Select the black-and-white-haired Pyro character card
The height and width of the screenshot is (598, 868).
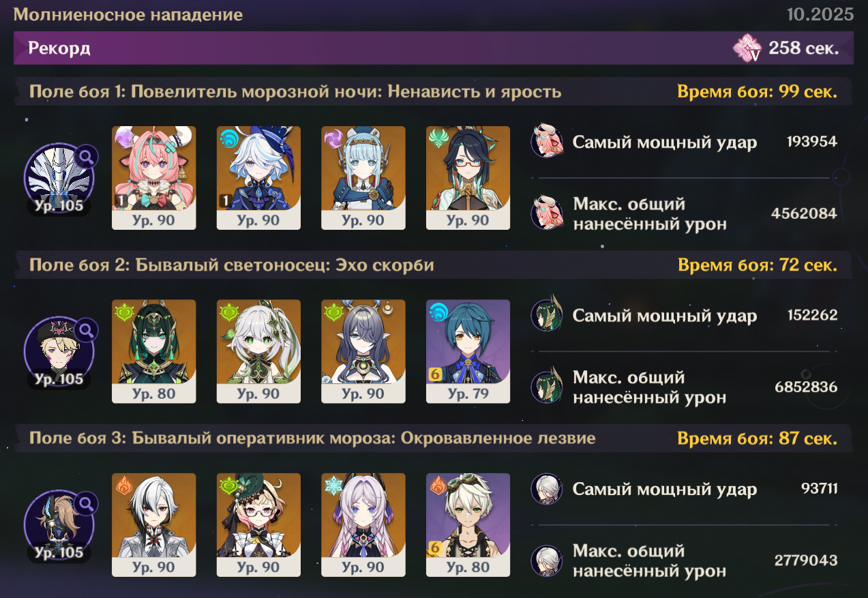point(153,525)
